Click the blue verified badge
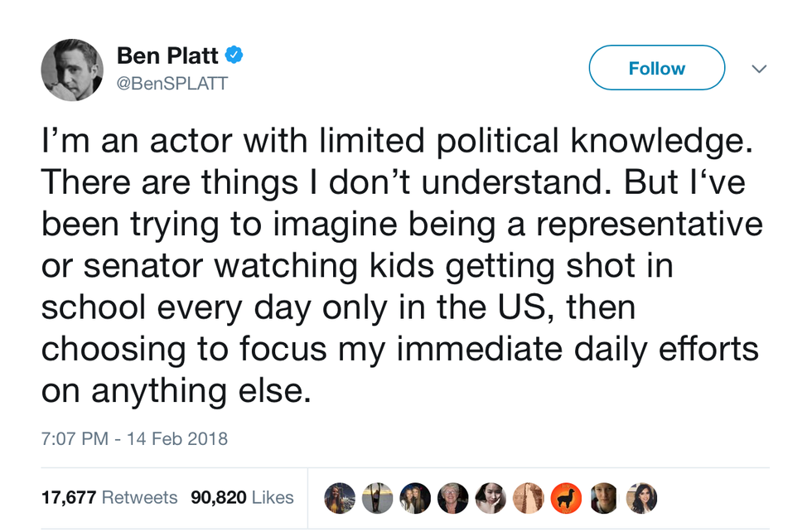The width and height of the screenshot is (812, 532). coord(234,56)
